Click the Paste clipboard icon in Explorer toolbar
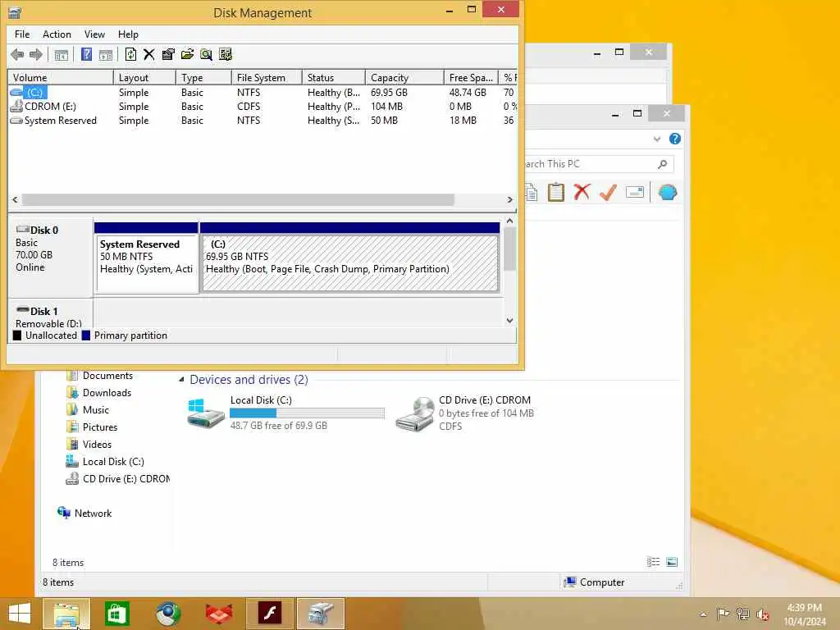The image size is (840, 630). click(x=556, y=192)
